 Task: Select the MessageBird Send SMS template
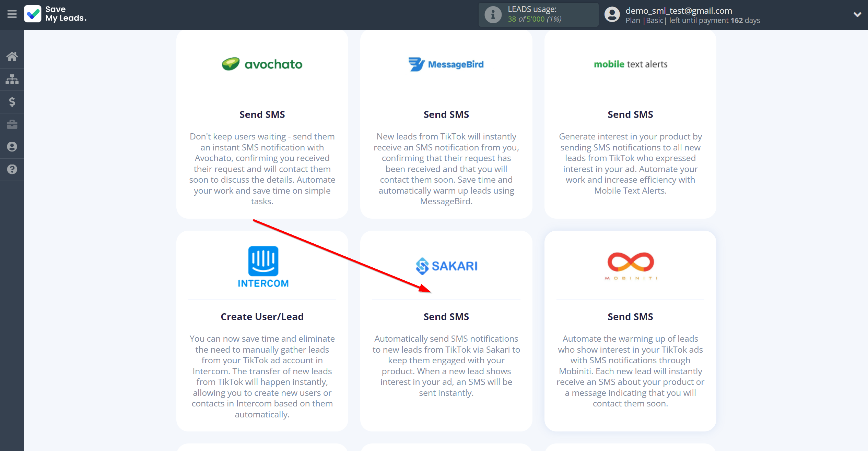point(446,124)
